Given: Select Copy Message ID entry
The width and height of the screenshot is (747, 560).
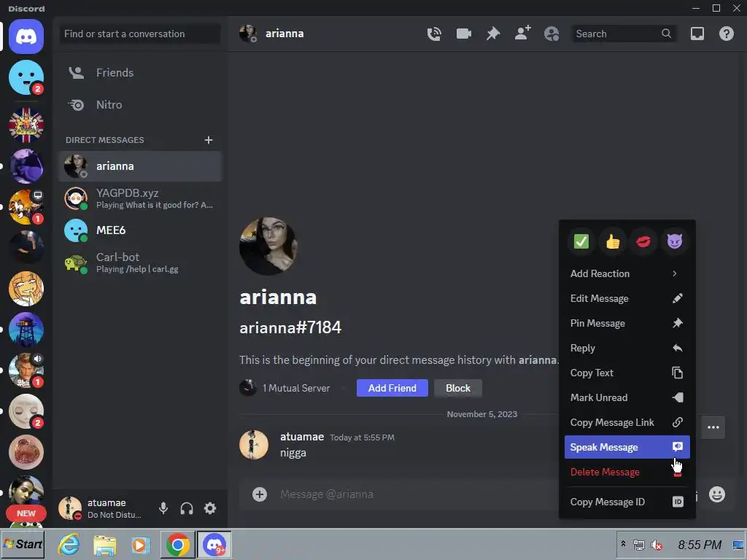Looking at the screenshot, I should click(627, 502).
